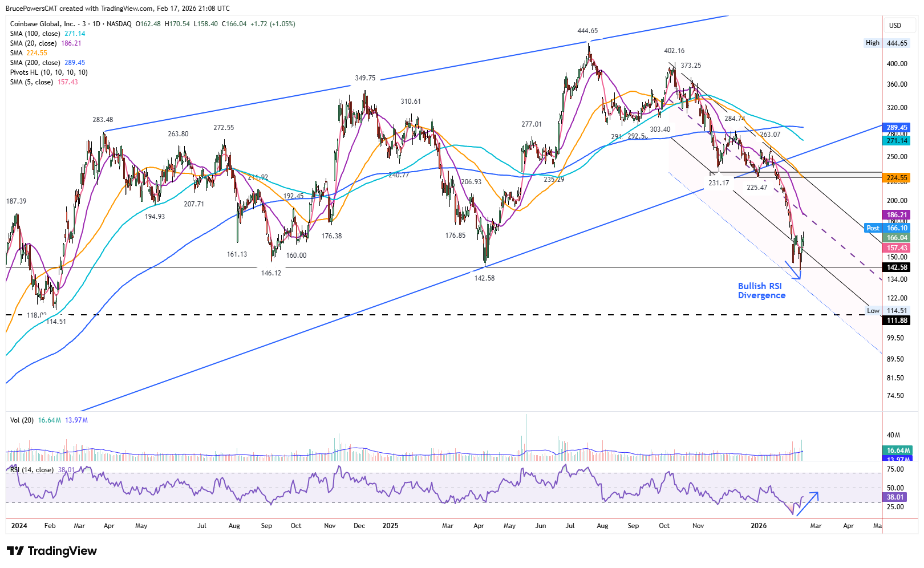
Task: Click the 310.61 pivot high label
Action: [411, 102]
